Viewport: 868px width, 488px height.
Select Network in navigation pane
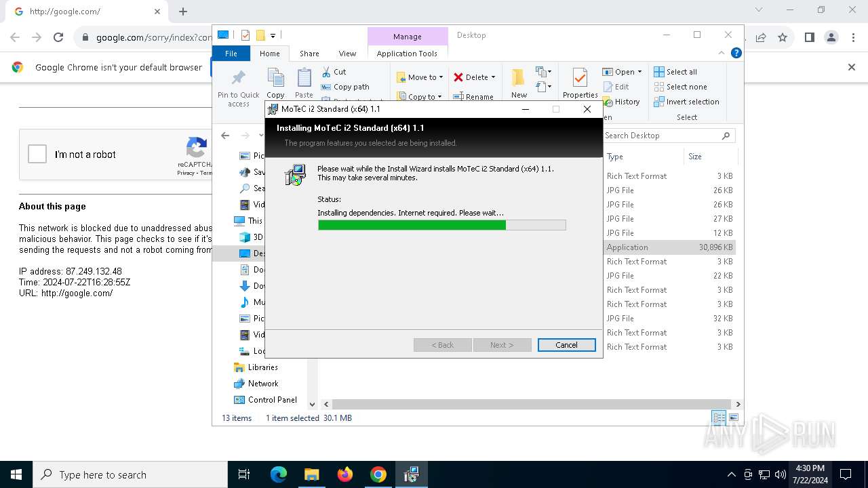pyautogui.click(x=263, y=384)
